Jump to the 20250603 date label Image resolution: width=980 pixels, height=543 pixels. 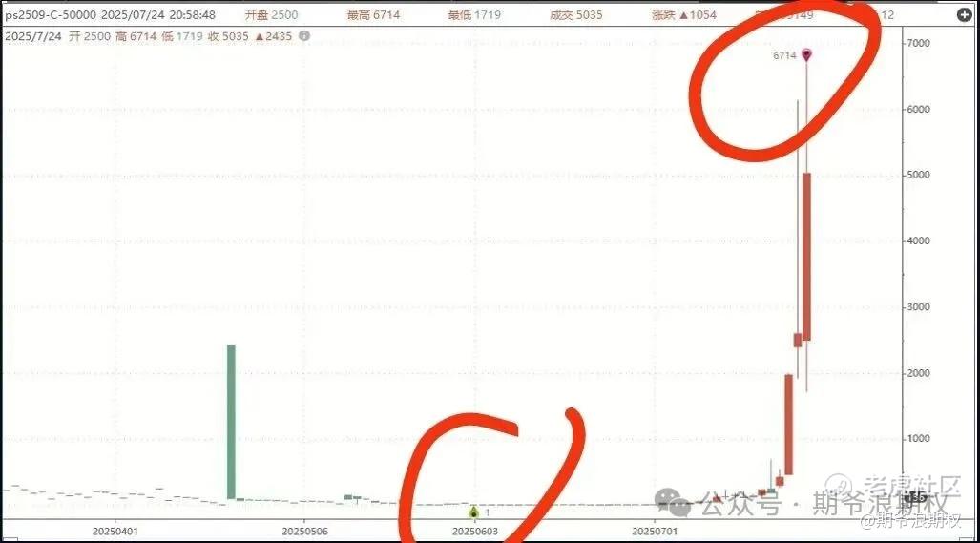click(475, 532)
